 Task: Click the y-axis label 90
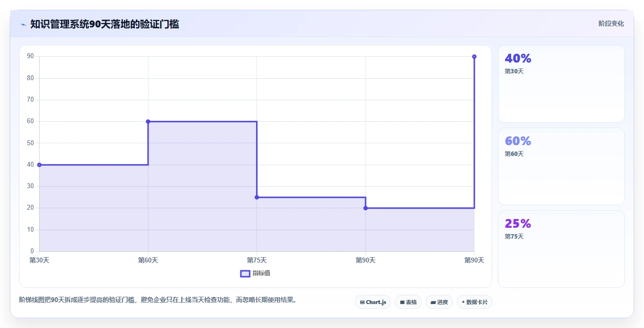click(x=30, y=56)
